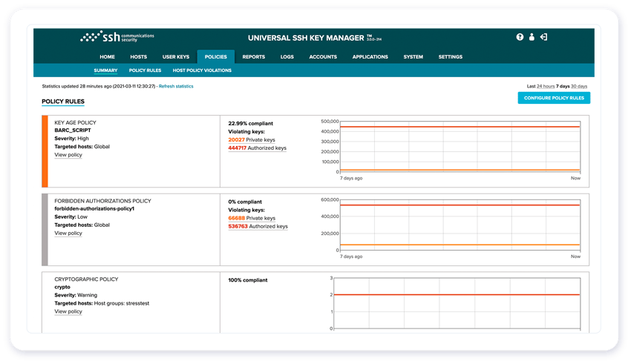The image size is (631, 364).
Task: Click the logout arrow icon
Action: (543, 37)
